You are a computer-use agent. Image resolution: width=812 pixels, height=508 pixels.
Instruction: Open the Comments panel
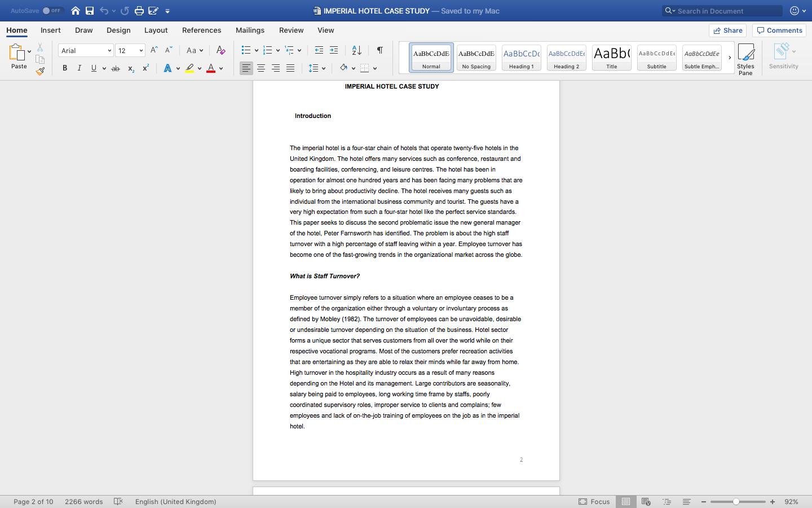[x=779, y=30]
